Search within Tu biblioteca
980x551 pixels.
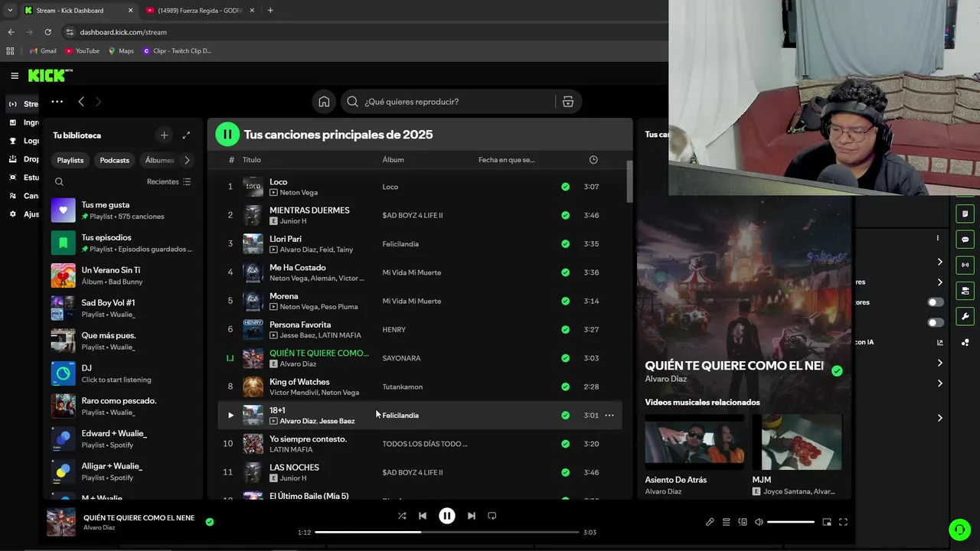(59, 182)
